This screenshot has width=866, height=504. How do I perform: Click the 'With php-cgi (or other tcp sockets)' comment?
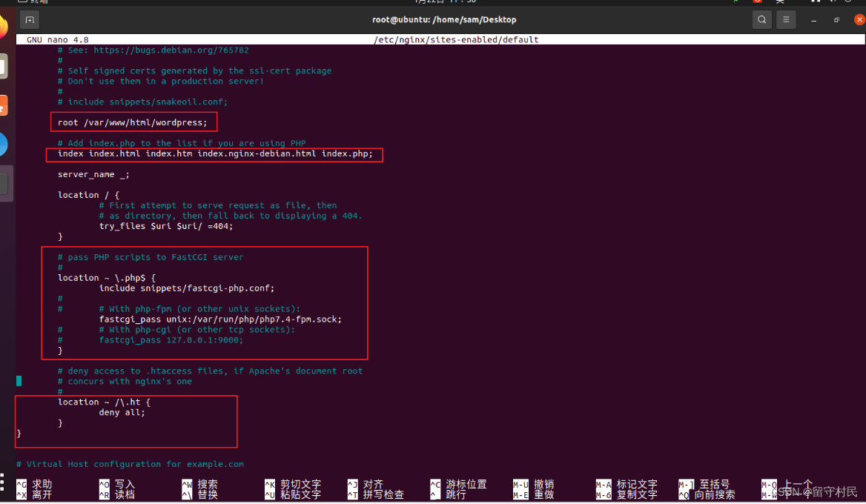pos(197,330)
